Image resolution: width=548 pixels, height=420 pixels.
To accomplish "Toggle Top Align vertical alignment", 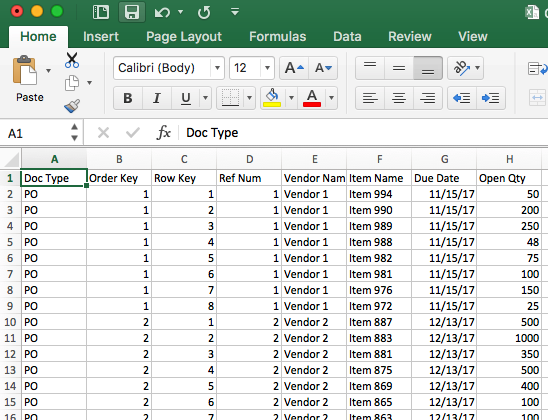I will (370, 68).
